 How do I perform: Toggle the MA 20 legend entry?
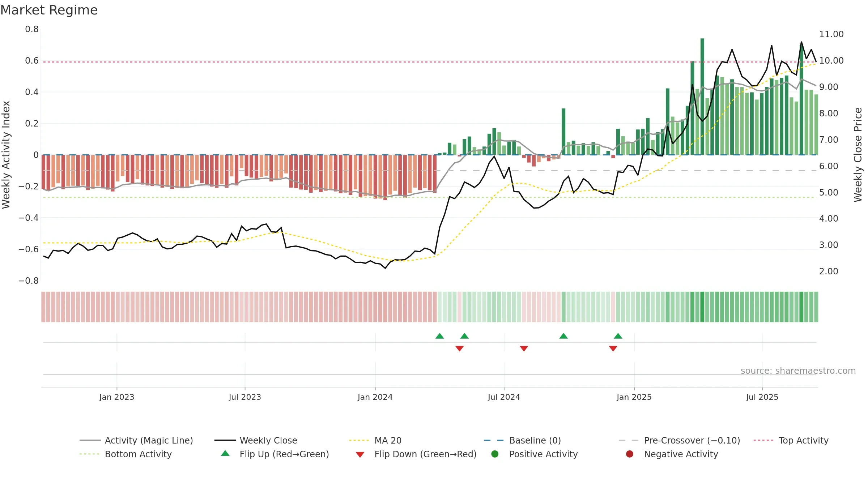(x=375, y=440)
